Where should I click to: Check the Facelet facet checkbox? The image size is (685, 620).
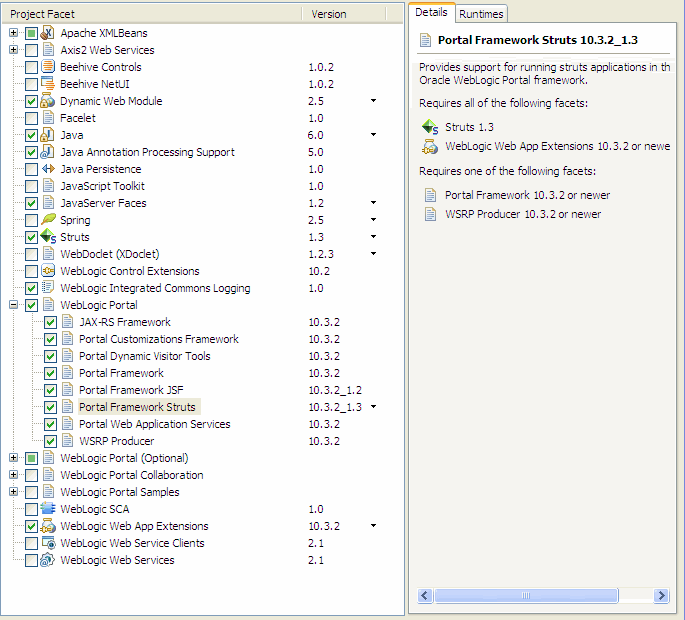[31, 118]
